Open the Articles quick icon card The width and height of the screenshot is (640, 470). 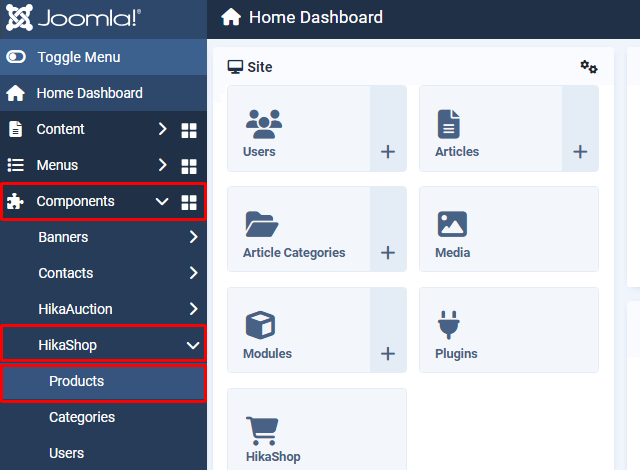click(x=491, y=129)
